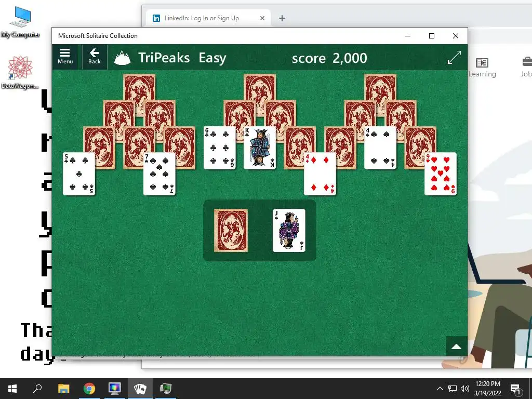
Task: Play the 7 of spades card
Action: (159, 174)
